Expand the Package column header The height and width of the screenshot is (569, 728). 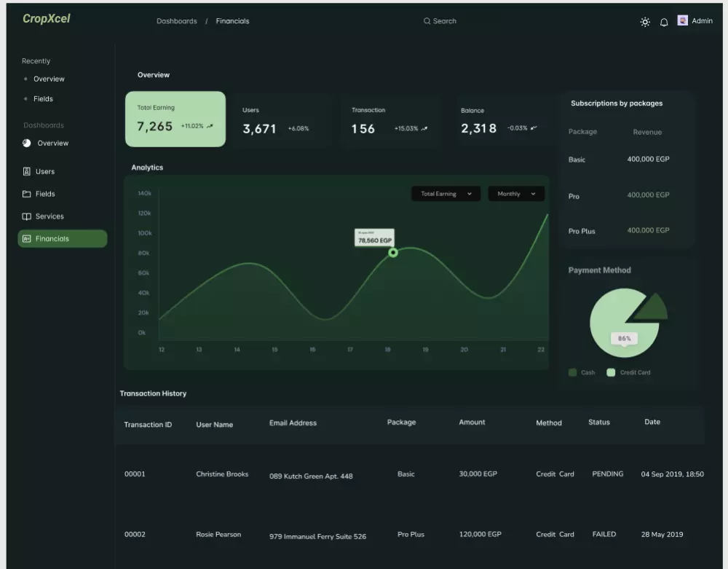401,422
